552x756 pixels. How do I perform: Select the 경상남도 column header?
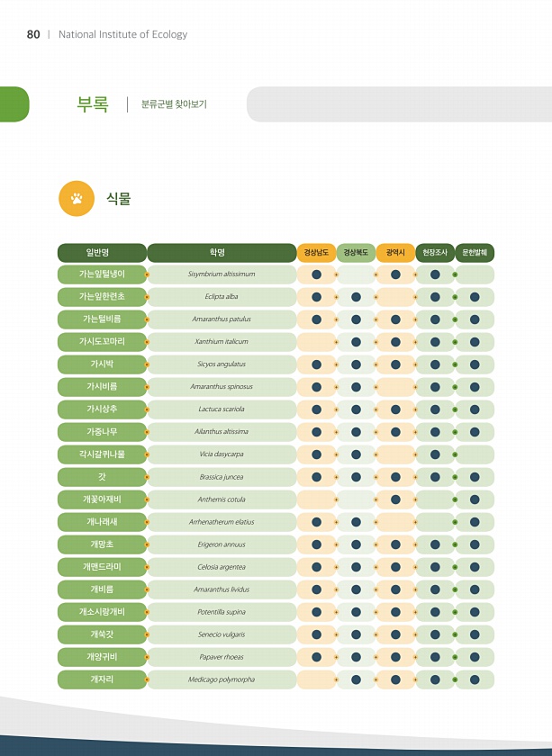click(316, 253)
